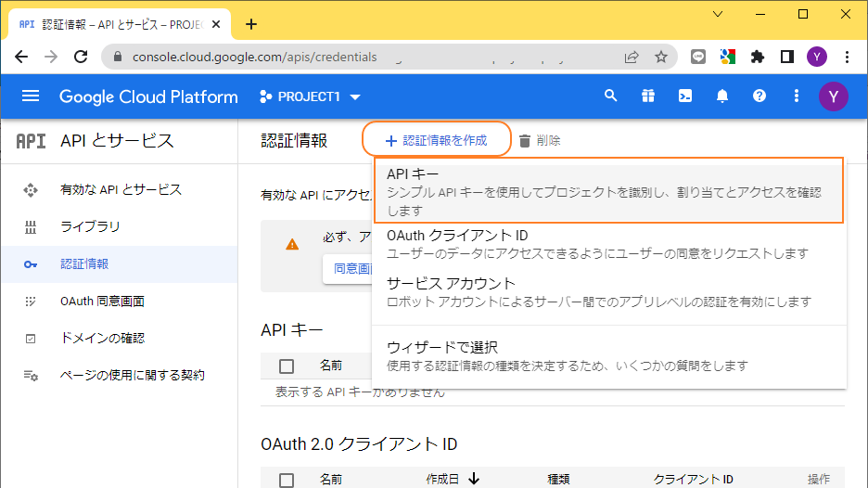Click the orange warning triangle icon

[292, 244]
